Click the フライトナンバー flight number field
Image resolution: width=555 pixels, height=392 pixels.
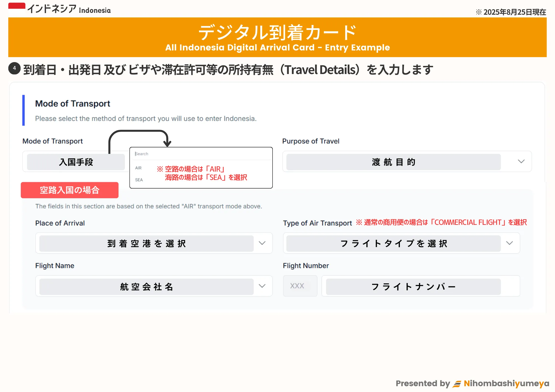point(413,286)
